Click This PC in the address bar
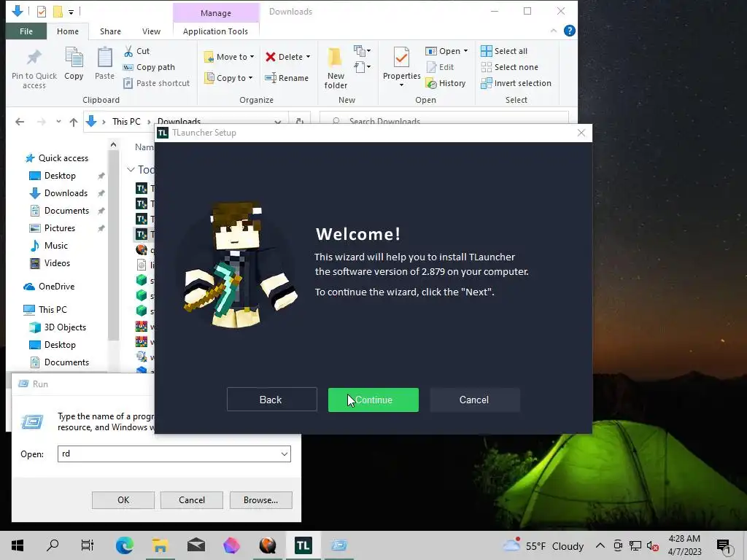 click(x=126, y=122)
